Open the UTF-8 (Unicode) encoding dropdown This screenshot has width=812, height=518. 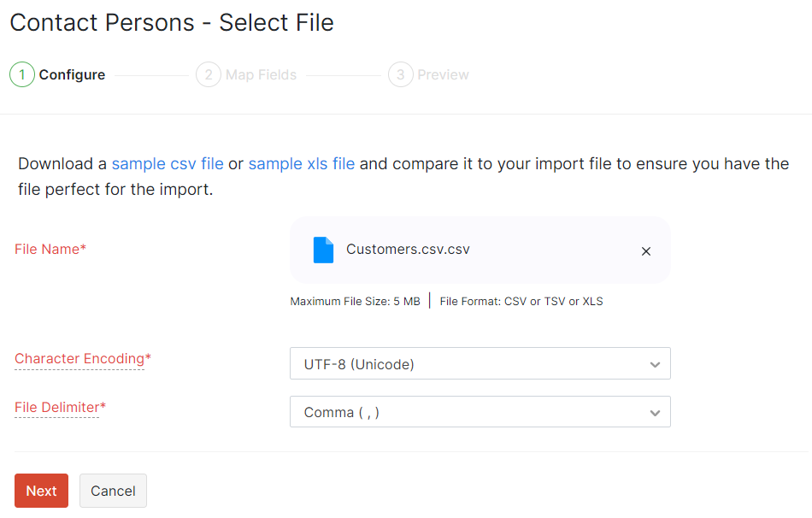479,363
